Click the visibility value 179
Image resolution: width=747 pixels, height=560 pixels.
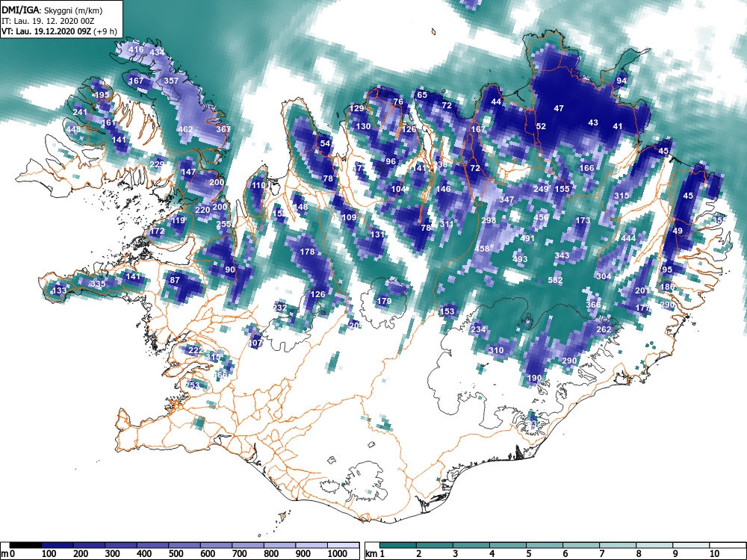click(384, 301)
